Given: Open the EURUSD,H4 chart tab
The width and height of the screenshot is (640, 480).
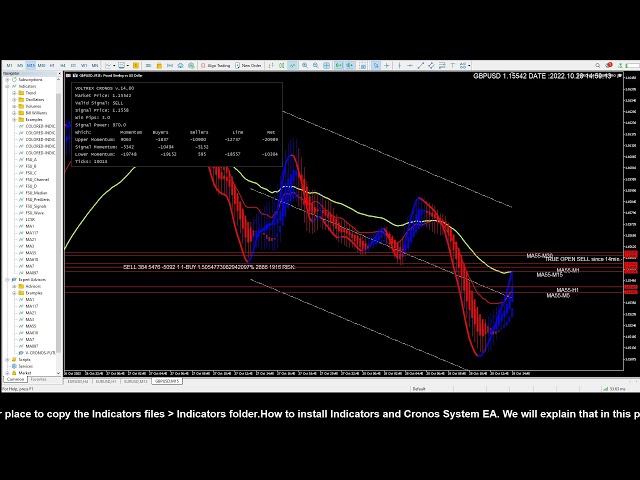Looking at the screenshot, I should pos(78,381).
